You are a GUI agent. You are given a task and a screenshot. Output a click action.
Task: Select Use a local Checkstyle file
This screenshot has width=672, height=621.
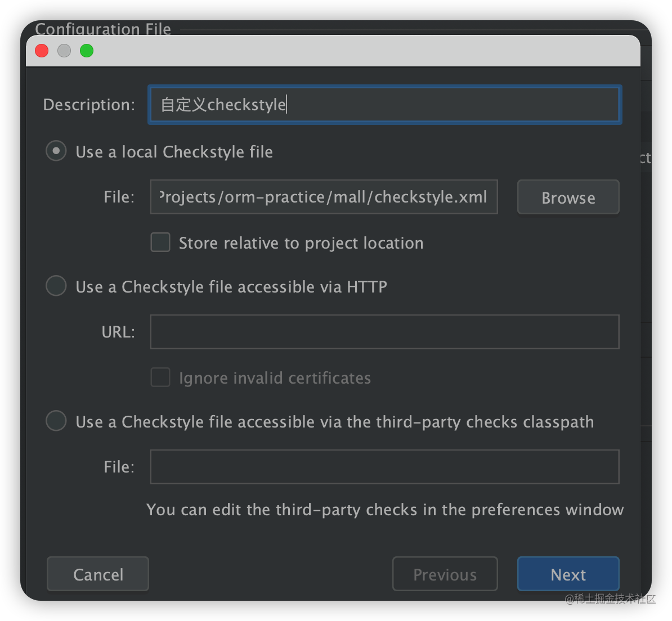tap(56, 151)
